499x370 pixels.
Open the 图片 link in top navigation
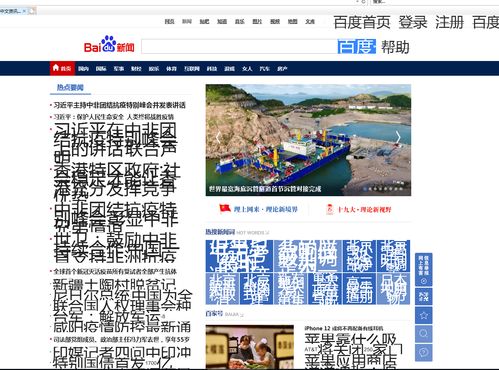(x=257, y=21)
